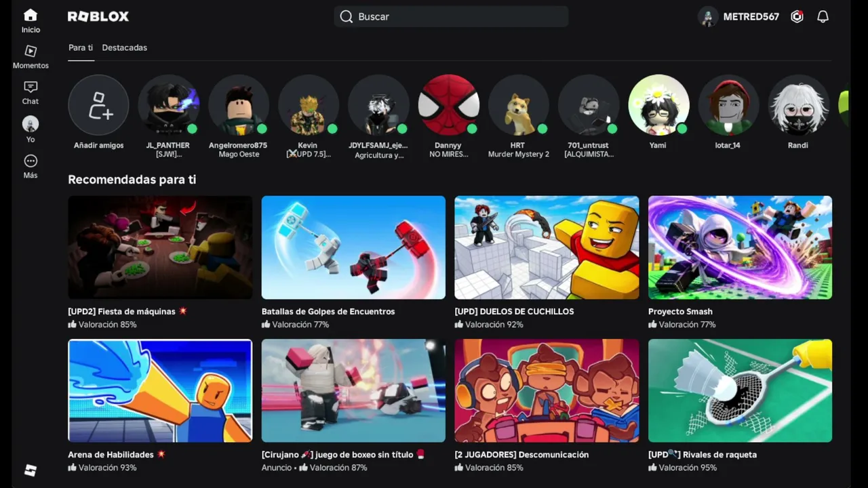Image resolution: width=868 pixels, height=488 pixels.
Task: Click the 'Valoración 92%' rating text
Action: click(494, 325)
